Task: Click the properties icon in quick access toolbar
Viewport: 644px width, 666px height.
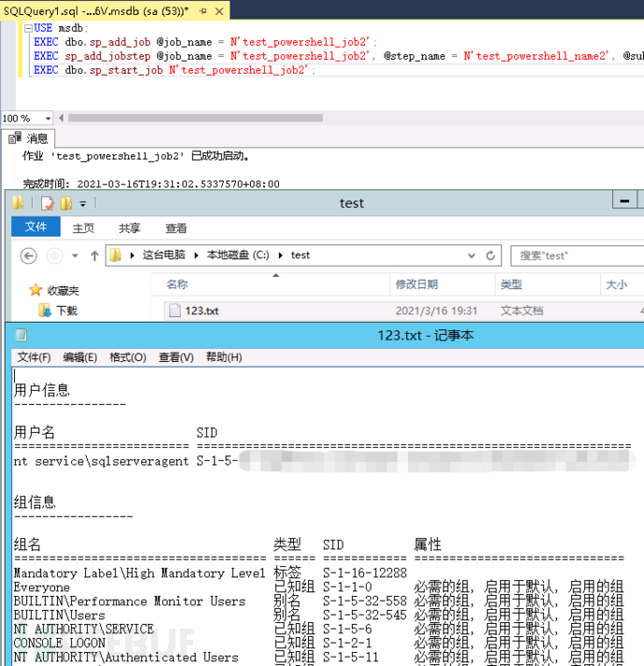Action: pyautogui.click(x=48, y=203)
